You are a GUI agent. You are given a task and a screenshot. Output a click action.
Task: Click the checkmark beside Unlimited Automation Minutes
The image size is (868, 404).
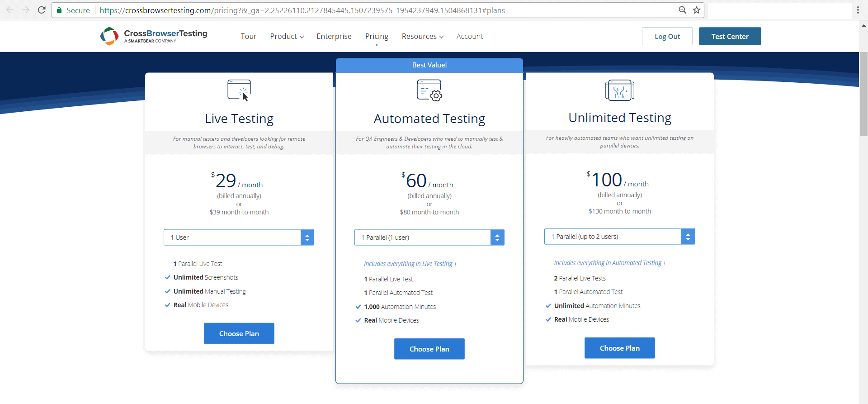[548, 306]
